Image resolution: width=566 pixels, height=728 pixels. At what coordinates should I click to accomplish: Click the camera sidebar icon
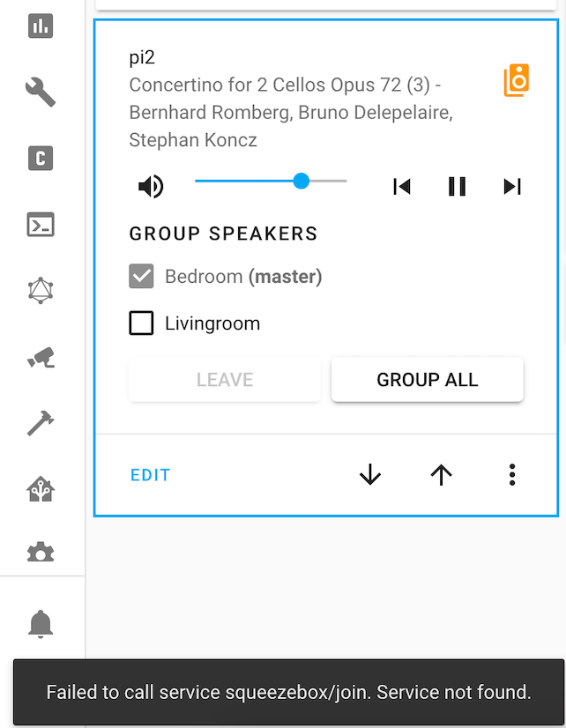40,356
